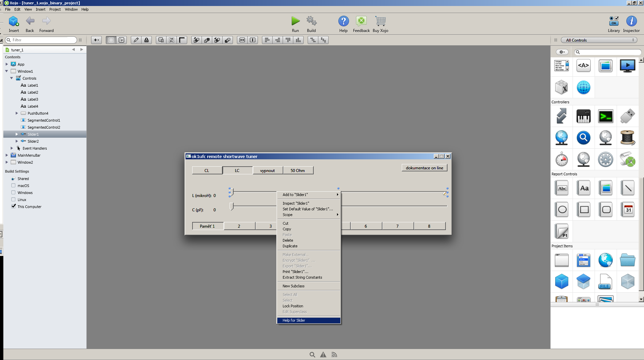Expand the Window2 tree node
The height and width of the screenshot is (360, 644).
point(7,162)
